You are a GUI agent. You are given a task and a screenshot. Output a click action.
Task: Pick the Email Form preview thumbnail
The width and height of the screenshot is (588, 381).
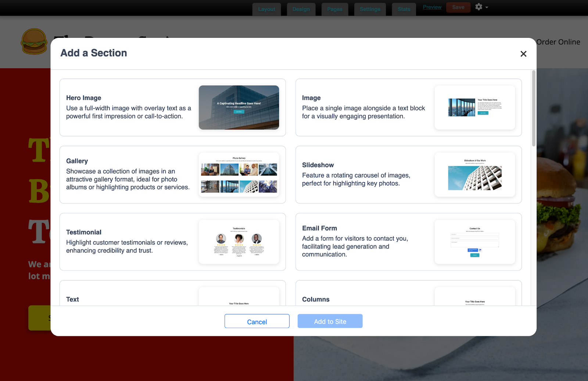click(x=475, y=242)
